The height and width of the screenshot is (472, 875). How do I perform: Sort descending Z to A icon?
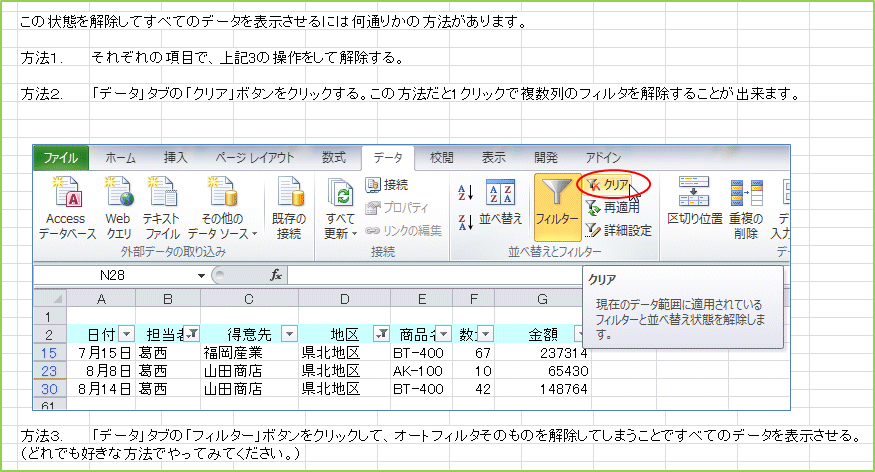click(x=465, y=221)
